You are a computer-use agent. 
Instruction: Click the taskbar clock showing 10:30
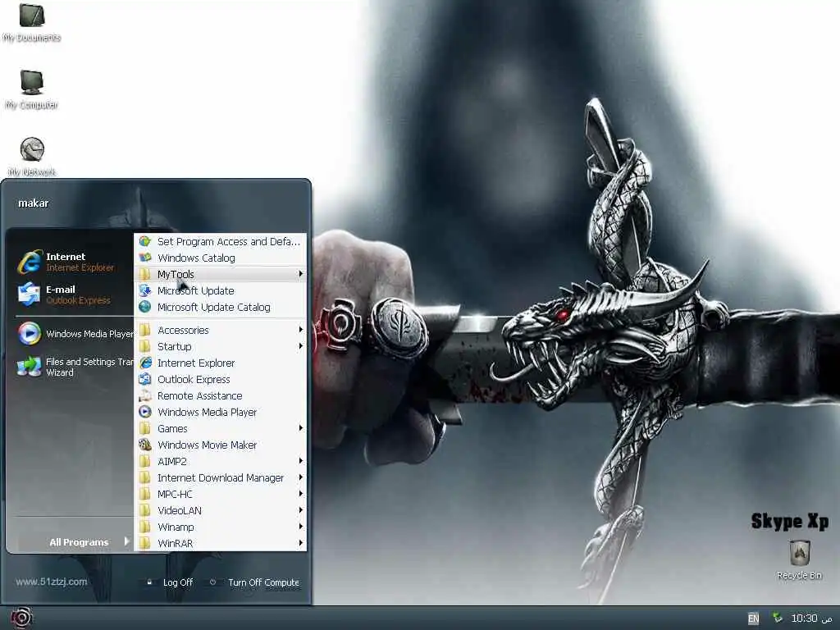[811, 619]
